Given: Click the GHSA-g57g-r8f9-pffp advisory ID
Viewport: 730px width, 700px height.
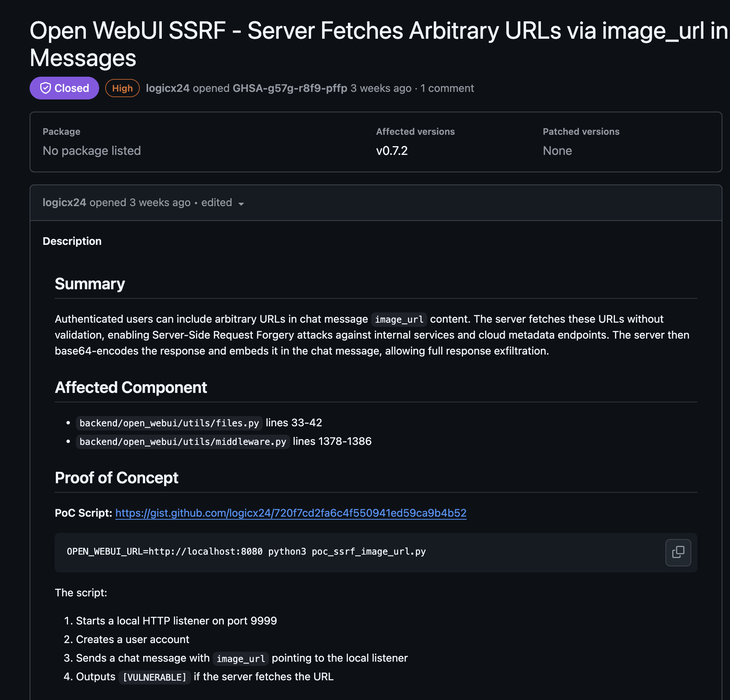Looking at the screenshot, I should click(290, 88).
